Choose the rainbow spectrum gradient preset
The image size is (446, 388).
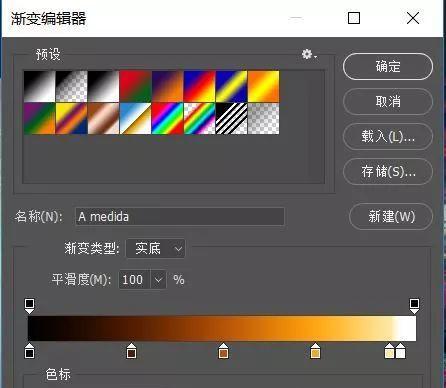167,118
